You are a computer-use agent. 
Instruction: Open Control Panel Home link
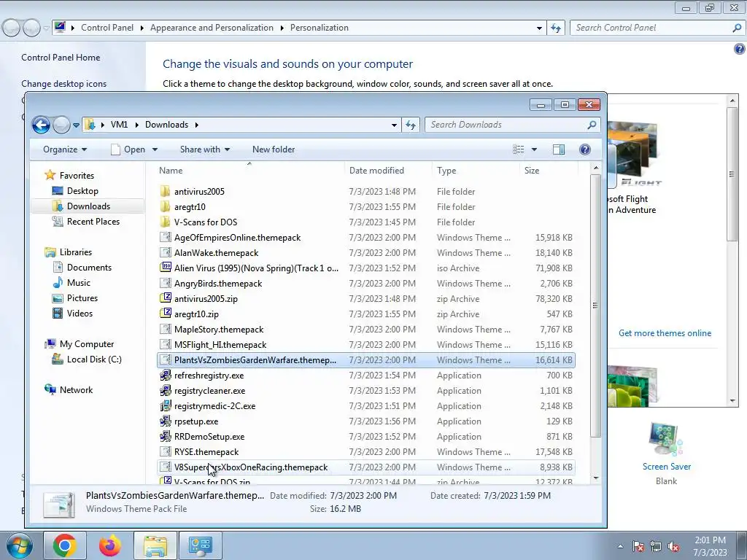tap(61, 58)
